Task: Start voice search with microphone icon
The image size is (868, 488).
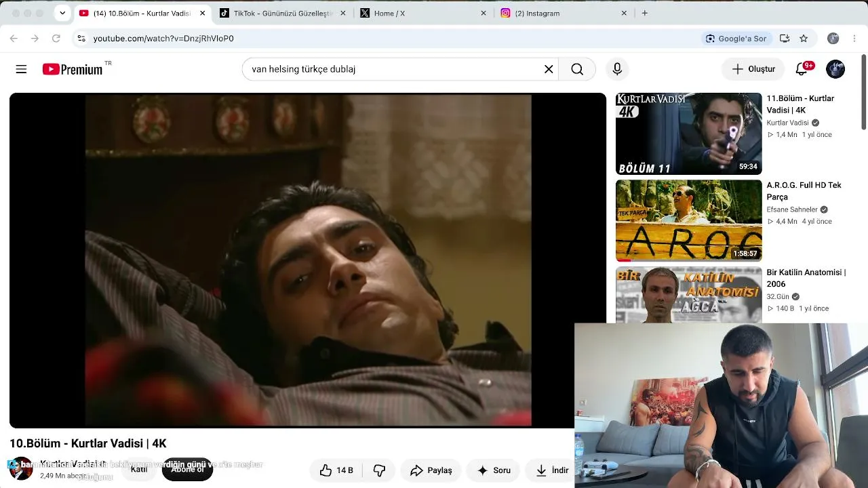Action: coord(617,69)
